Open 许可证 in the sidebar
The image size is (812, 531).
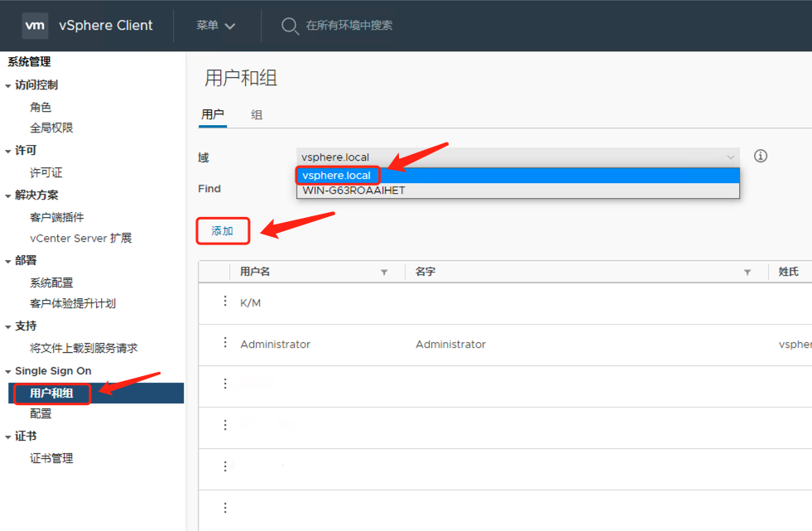click(46, 172)
